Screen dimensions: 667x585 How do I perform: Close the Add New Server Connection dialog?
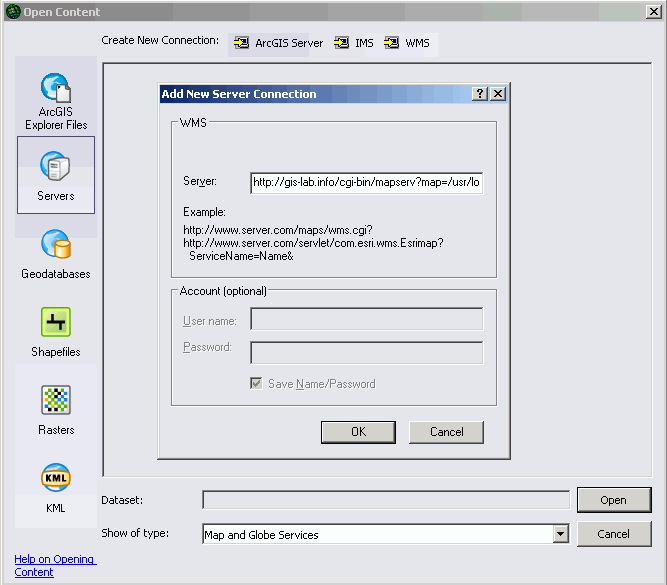pos(498,94)
